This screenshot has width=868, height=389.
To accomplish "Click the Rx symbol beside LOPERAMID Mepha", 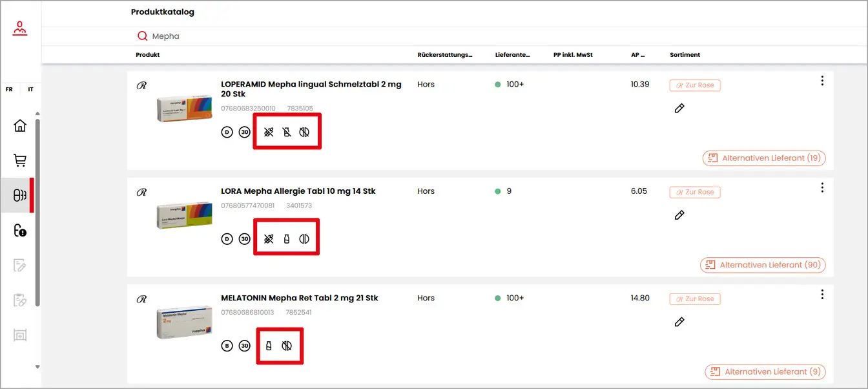I will [x=141, y=85].
